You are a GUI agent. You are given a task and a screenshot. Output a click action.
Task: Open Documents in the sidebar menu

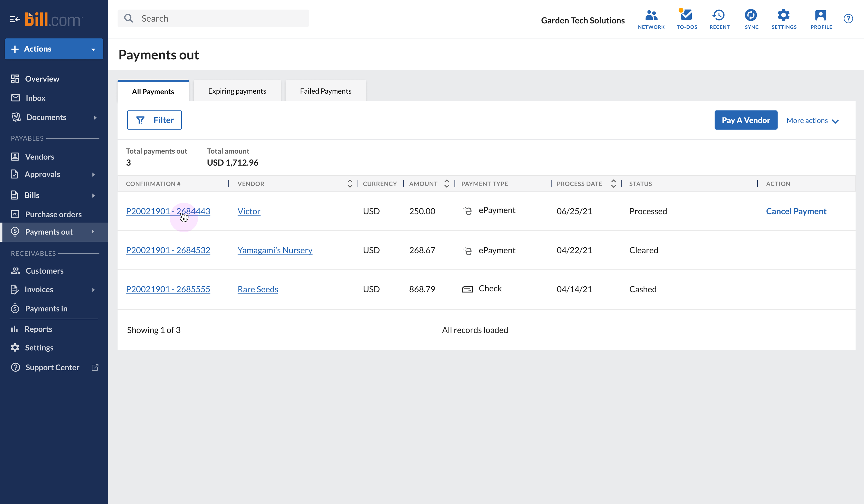point(46,117)
